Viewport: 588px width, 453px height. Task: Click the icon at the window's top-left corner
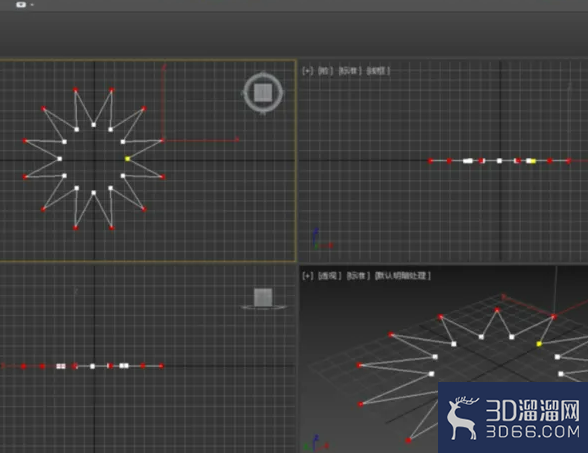21,4
